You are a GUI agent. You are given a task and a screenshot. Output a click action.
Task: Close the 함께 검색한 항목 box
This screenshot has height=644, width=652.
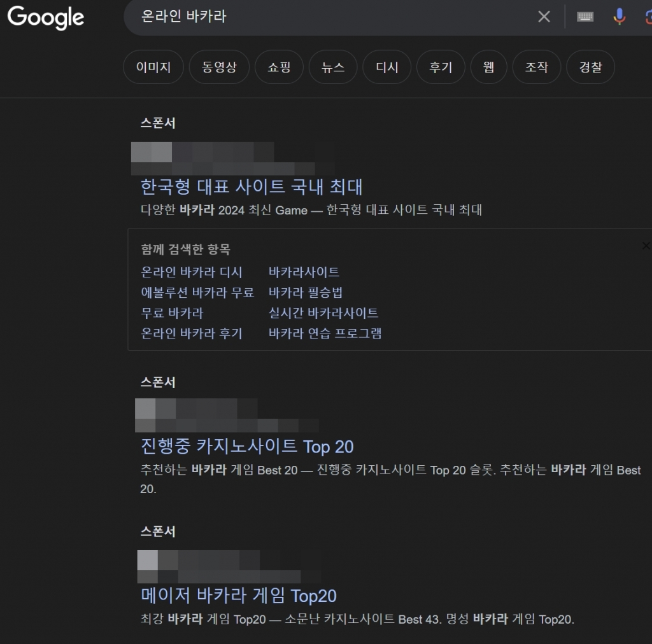(x=646, y=246)
